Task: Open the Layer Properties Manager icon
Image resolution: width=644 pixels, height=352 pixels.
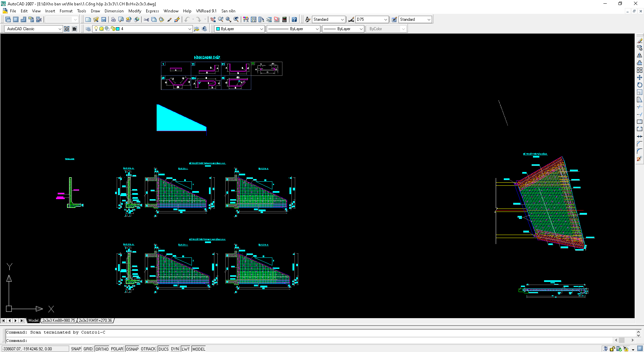Action: point(88,29)
